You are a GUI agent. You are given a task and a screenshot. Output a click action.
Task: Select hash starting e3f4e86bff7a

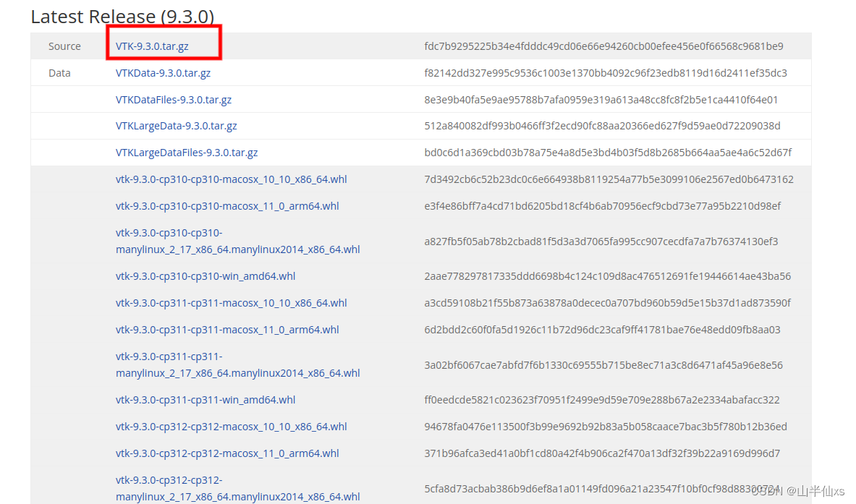click(x=602, y=206)
